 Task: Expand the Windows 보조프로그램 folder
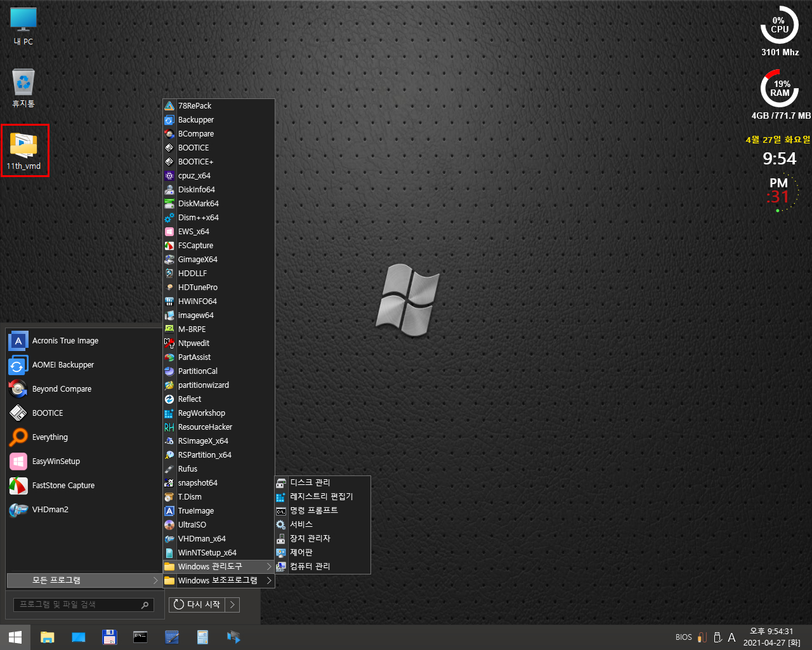[219, 581]
